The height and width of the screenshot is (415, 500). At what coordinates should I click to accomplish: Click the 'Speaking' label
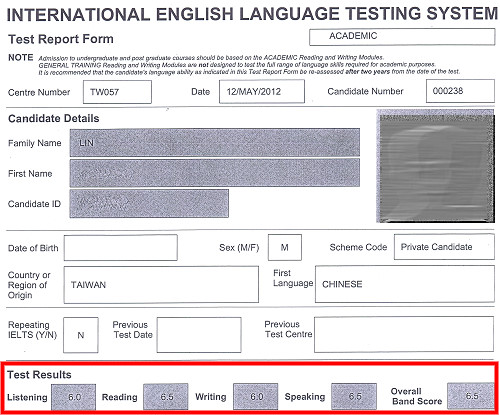coord(305,397)
